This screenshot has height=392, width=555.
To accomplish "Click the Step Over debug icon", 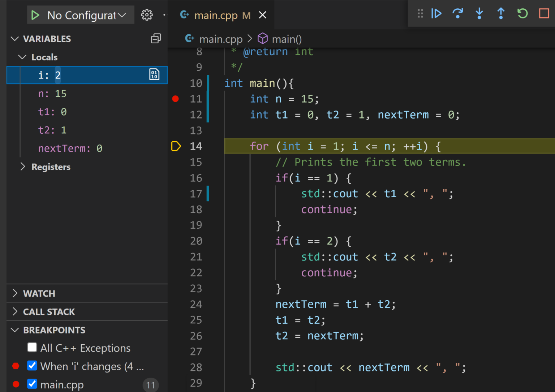I will tap(457, 14).
